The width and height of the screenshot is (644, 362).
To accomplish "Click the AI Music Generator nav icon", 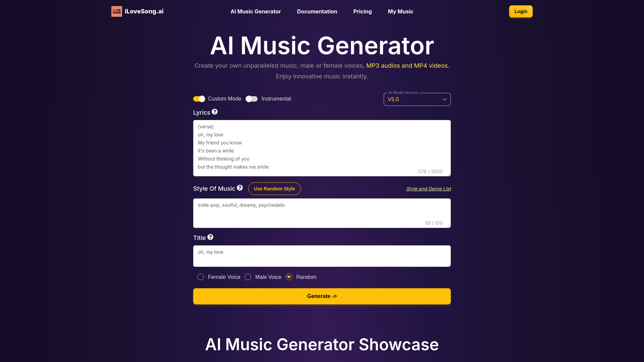I will [x=256, y=11].
